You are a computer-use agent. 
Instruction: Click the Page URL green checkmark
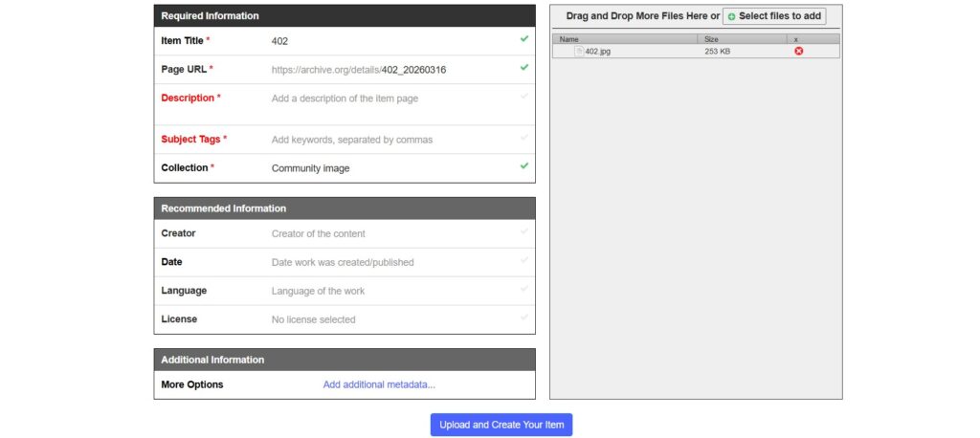[x=523, y=68]
